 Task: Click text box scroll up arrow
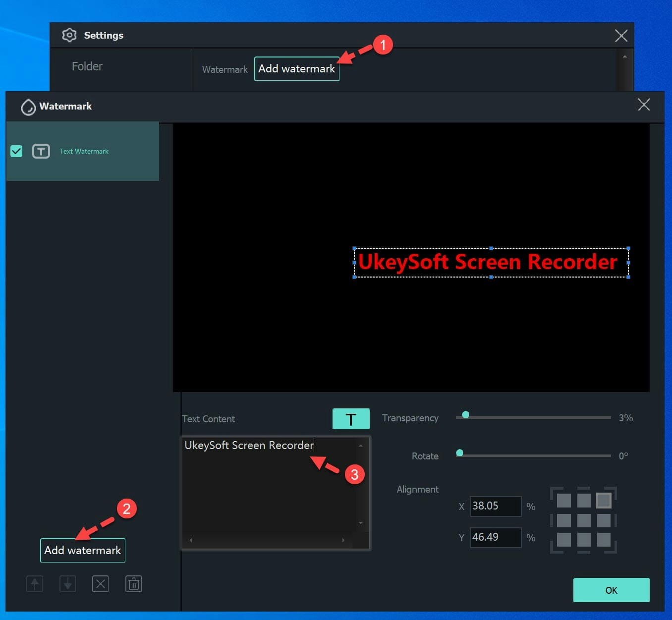coord(361,446)
